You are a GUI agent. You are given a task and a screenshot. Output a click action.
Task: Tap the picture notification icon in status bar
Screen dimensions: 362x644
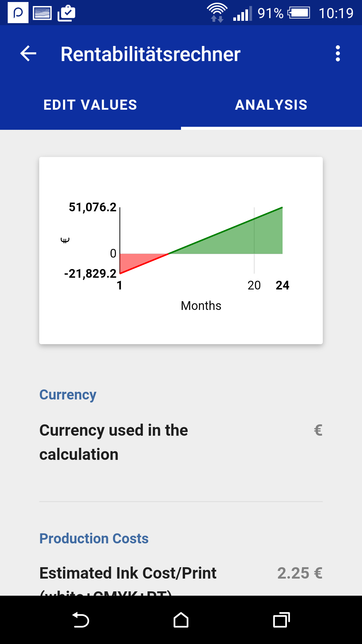click(42, 13)
